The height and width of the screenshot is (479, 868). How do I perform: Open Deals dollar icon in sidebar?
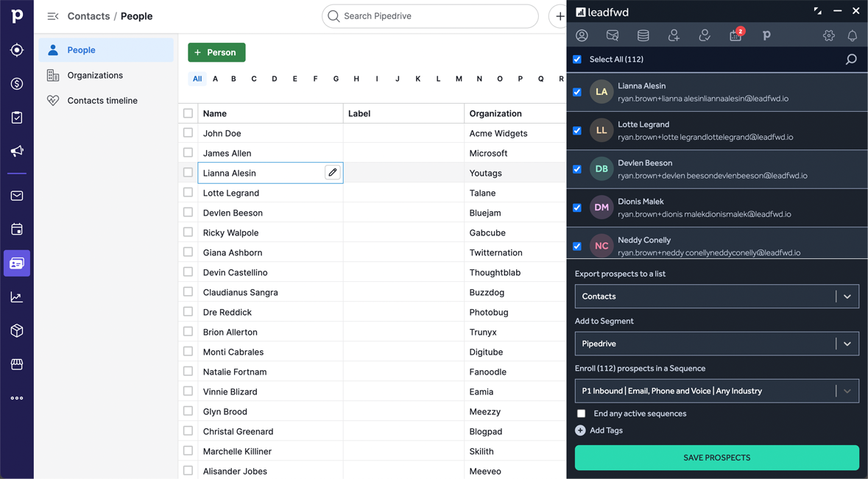(17, 84)
